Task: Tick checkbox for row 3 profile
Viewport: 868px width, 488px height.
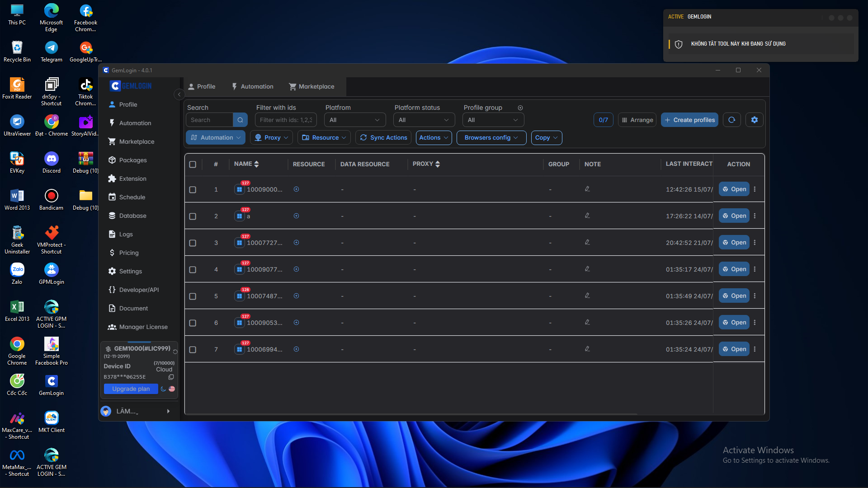Action: (193, 243)
